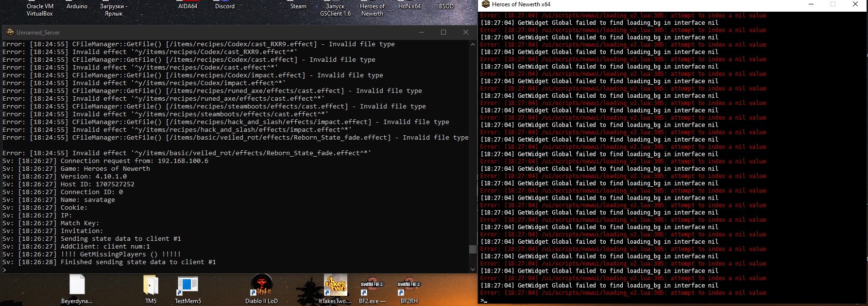Click the GetFile veiled_rot Reborn_State_fade.effect error line
This screenshot has width=868, height=306.
pyautogui.click(x=236, y=138)
